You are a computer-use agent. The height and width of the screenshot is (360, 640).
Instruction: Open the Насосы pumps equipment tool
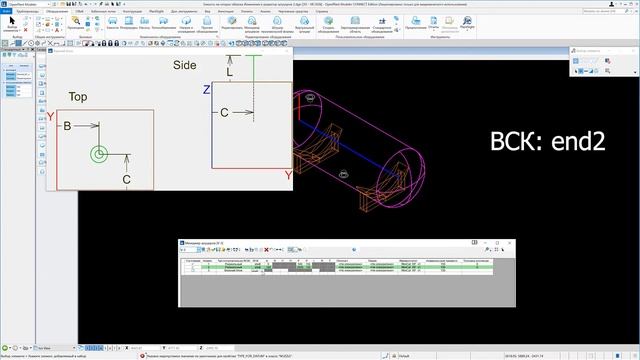[x=144, y=23]
